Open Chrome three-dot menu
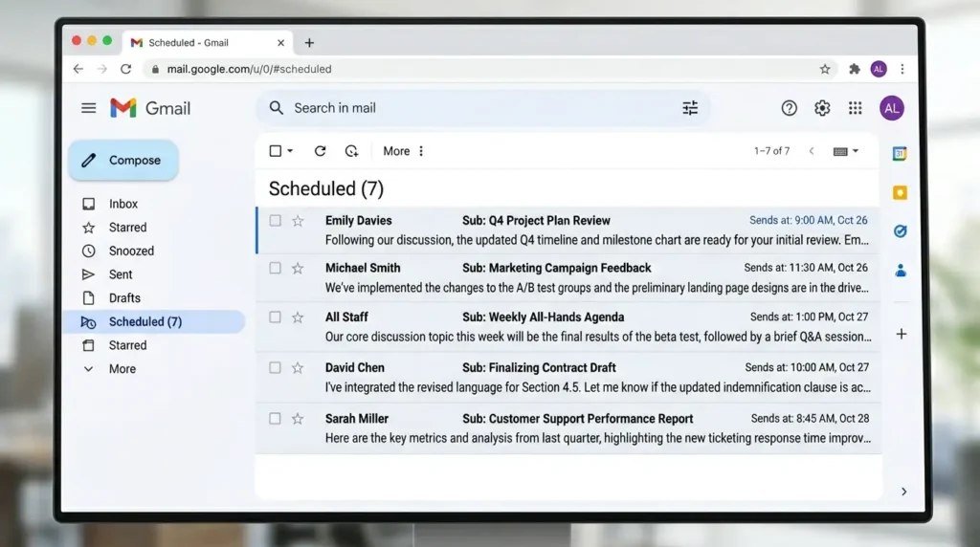The height and width of the screenshot is (547, 980). pyautogui.click(x=902, y=69)
